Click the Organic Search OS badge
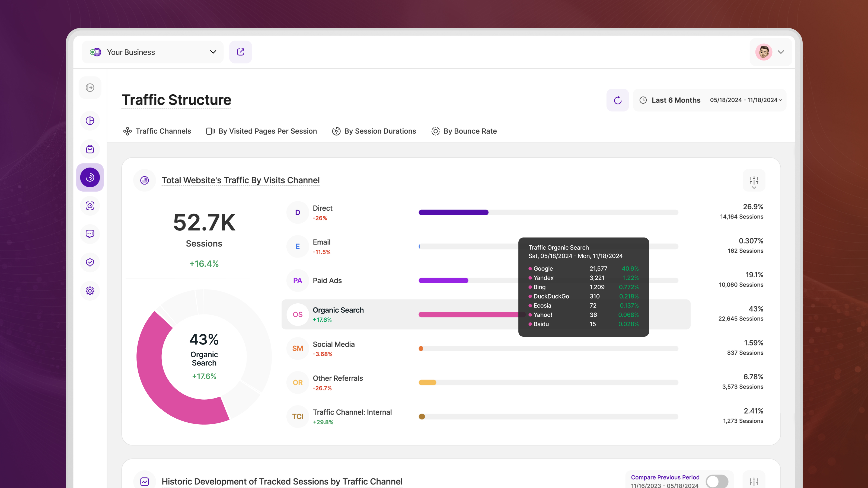The image size is (868, 488). pos(298,314)
